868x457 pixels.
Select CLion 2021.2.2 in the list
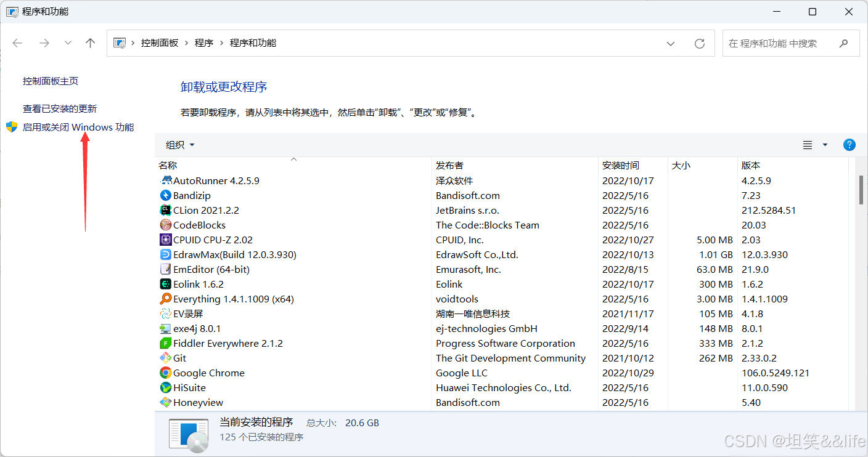(206, 210)
